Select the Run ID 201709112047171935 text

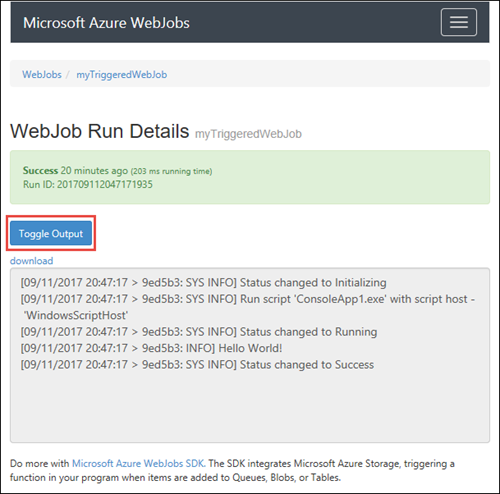point(88,184)
